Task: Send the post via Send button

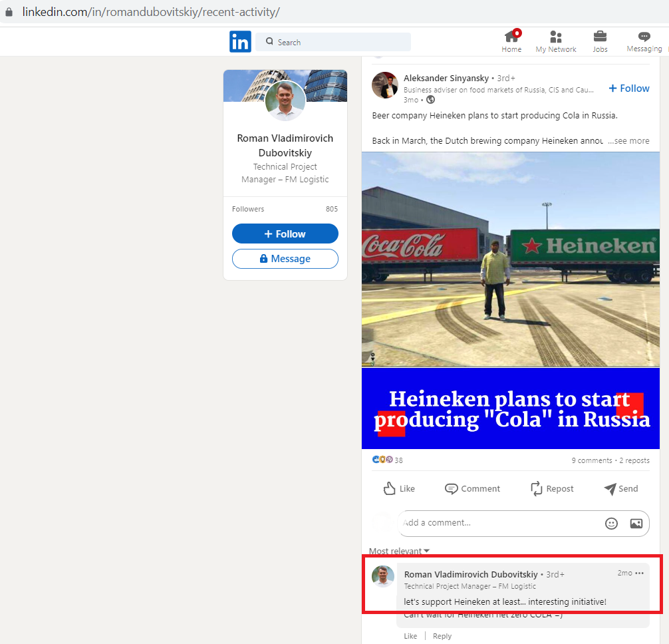Action: point(621,488)
